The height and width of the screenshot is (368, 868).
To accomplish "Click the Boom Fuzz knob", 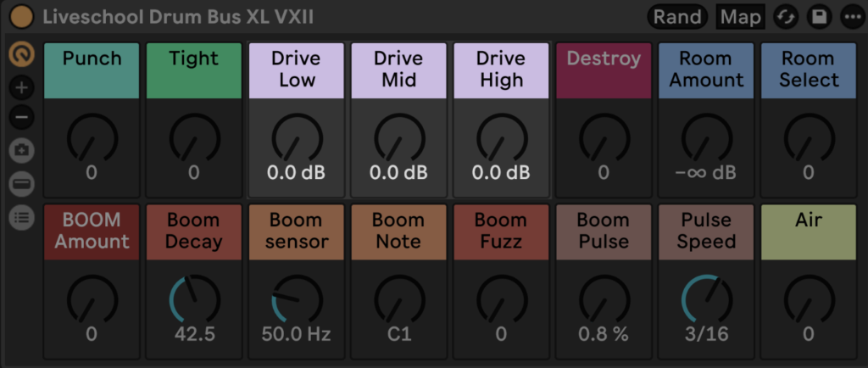I will point(502,299).
